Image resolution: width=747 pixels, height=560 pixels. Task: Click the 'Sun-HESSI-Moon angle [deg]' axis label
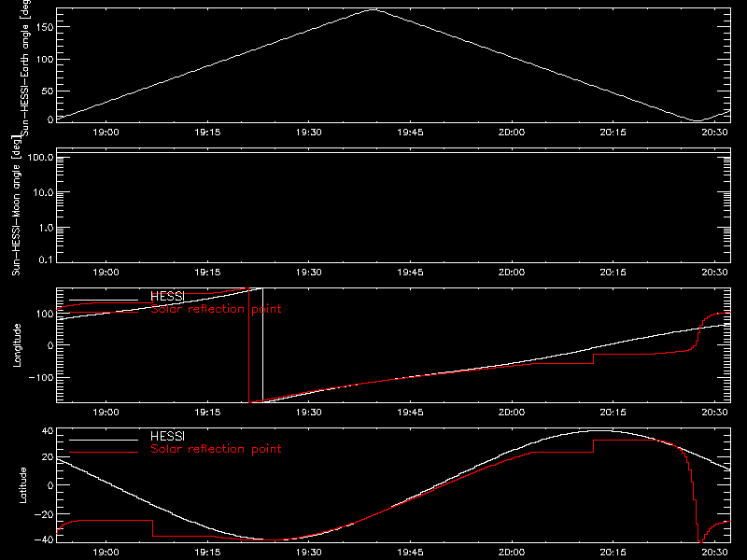click(16, 205)
